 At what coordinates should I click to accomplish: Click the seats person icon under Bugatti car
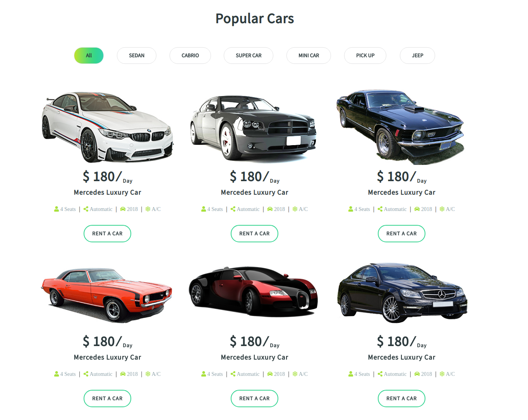204,374
